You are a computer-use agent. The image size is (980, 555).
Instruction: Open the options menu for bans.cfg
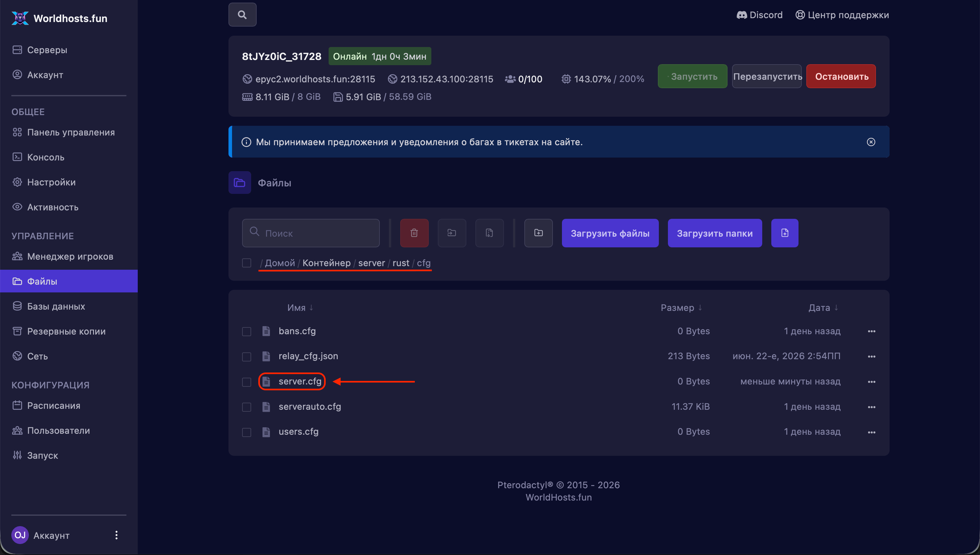871,331
